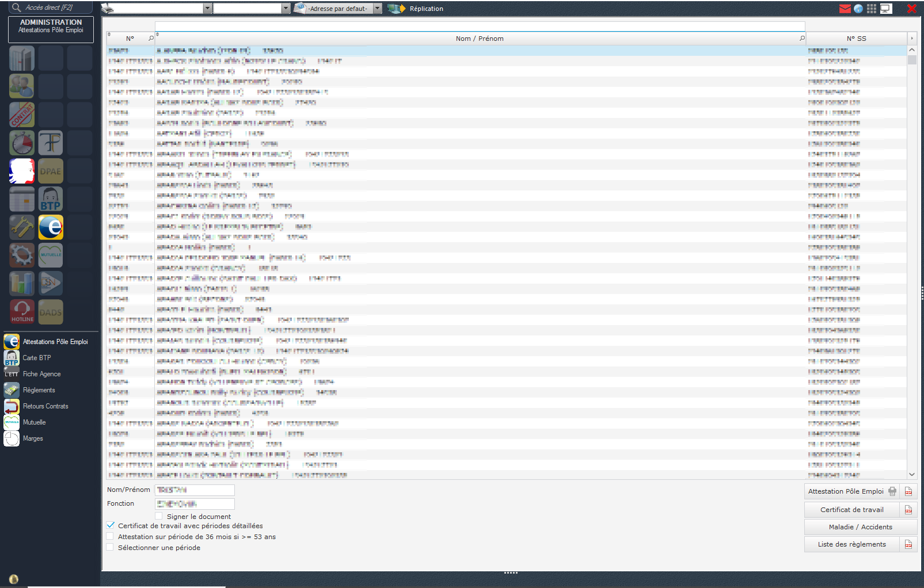This screenshot has width=924, height=588.
Task: Click the monitor display icon top right
Action: 885,9
